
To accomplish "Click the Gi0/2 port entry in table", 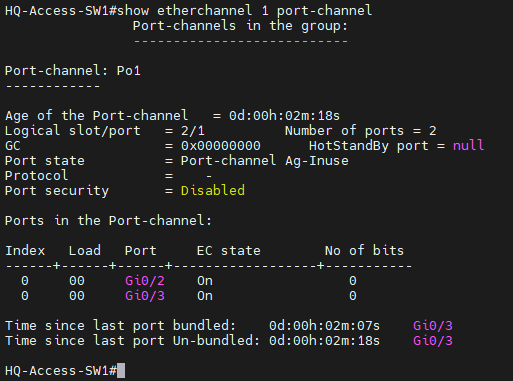I will (x=145, y=281).
